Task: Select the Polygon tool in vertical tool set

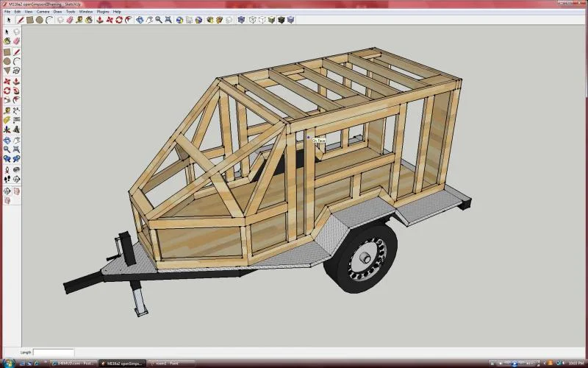Action: tap(7, 71)
